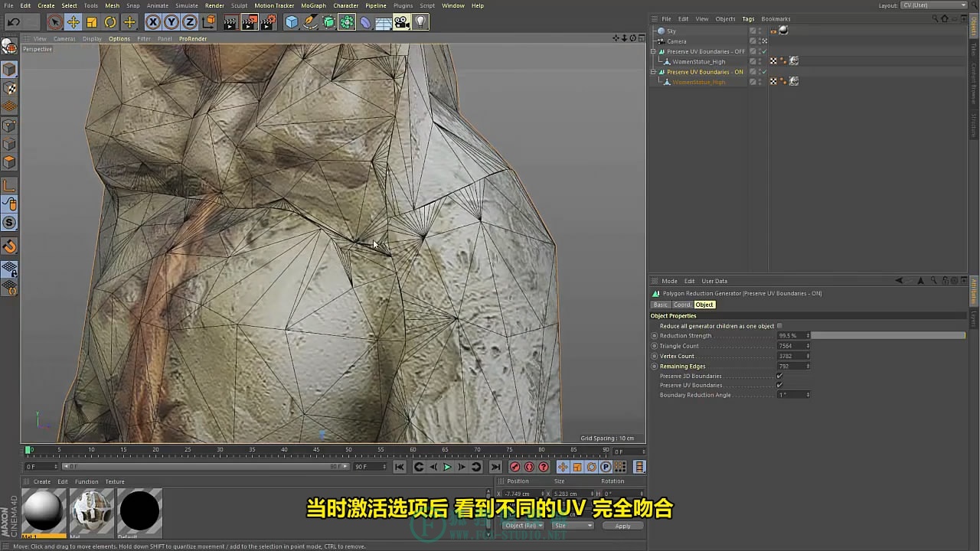
Task: Toggle Y axis lock
Action: click(171, 22)
